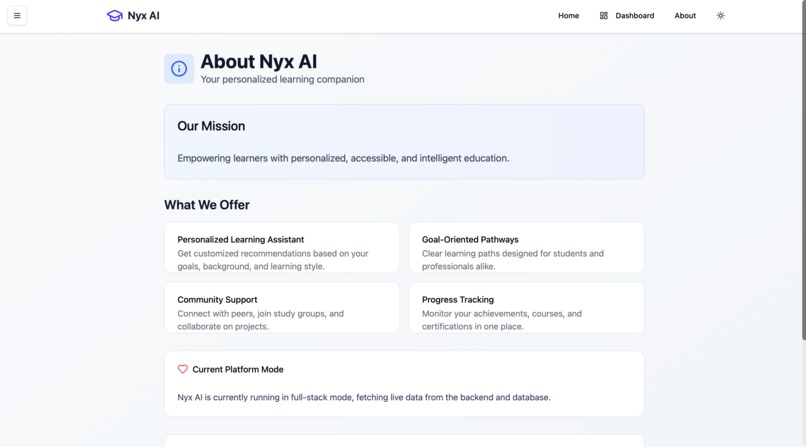The width and height of the screenshot is (806, 447).
Task: Click the page vertical scrollbar
Action: tap(803, 170)
